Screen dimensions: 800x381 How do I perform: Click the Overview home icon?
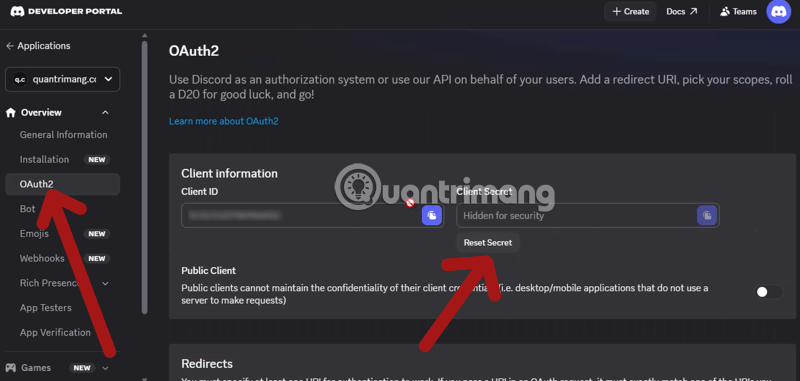click(x=11, y=113)
